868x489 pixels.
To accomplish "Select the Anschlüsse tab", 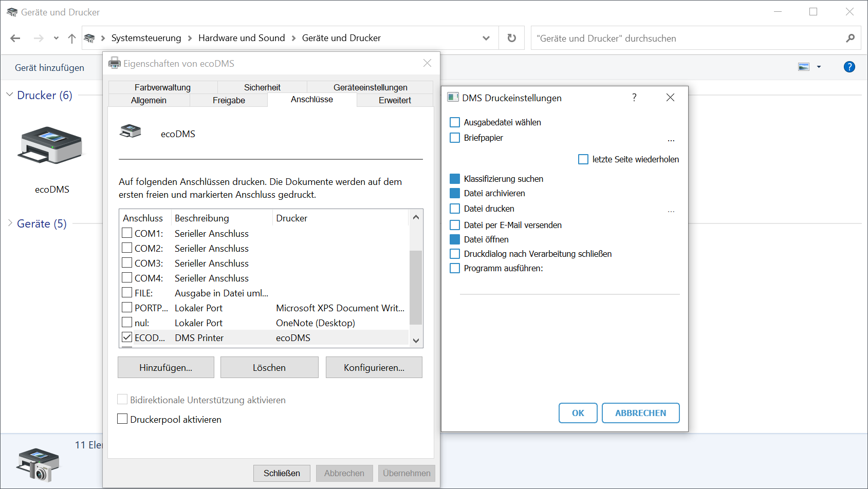I will [312, 100].
